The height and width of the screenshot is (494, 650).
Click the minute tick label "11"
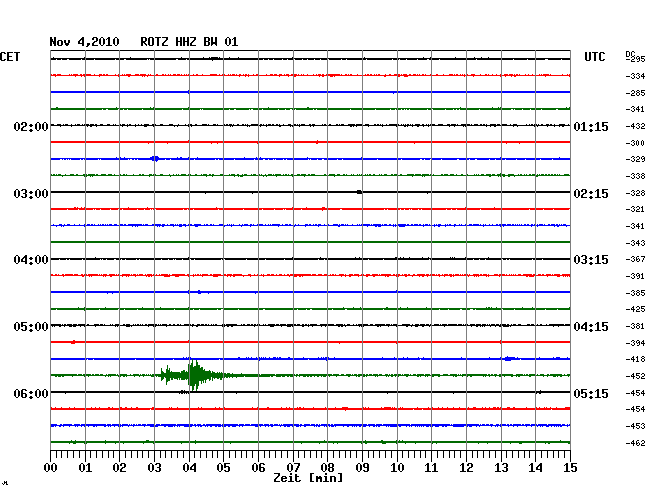(431, 467)
